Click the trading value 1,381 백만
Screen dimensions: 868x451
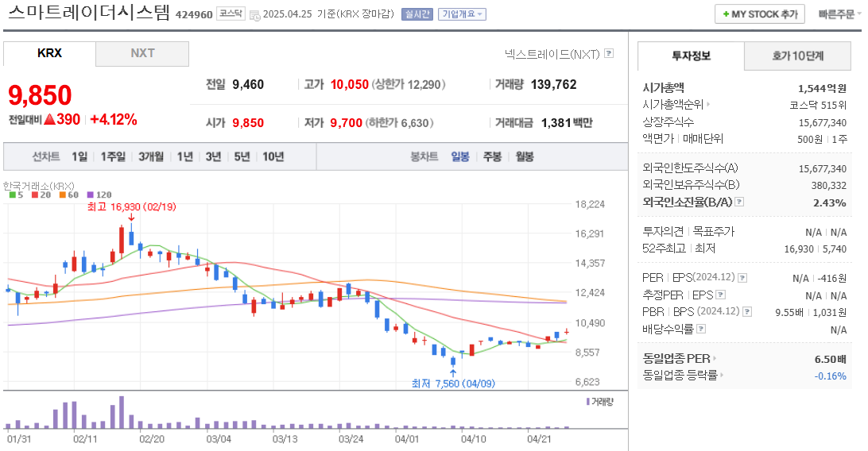pos(566,123)
